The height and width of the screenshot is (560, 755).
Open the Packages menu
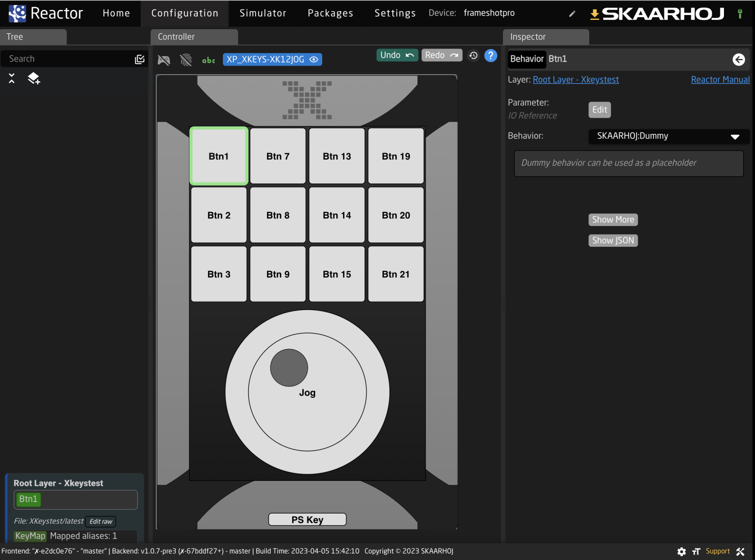(x=330, y=13)
